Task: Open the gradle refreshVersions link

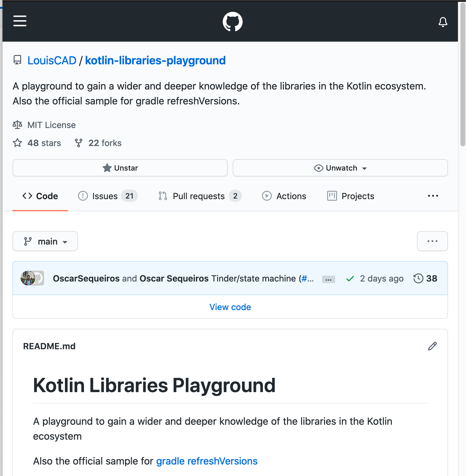Action: pos(207,461)
